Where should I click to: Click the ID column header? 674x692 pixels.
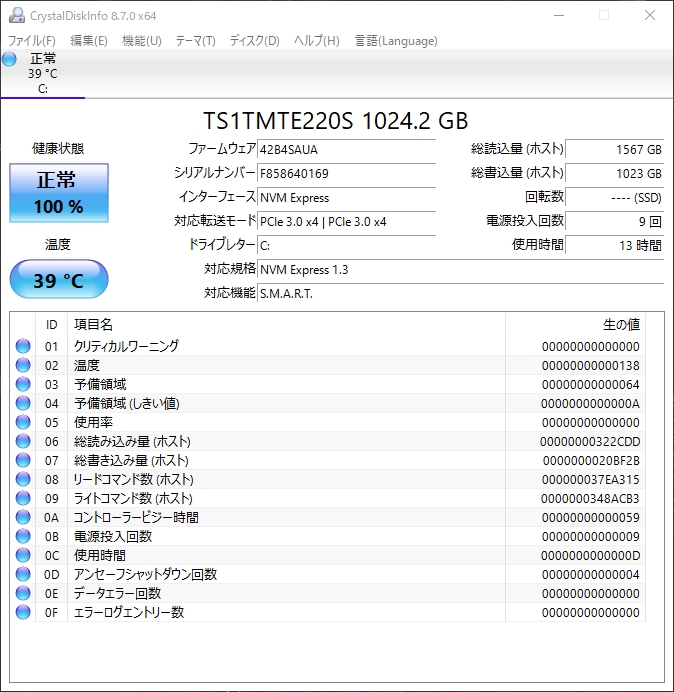click(x=52, y=325)
